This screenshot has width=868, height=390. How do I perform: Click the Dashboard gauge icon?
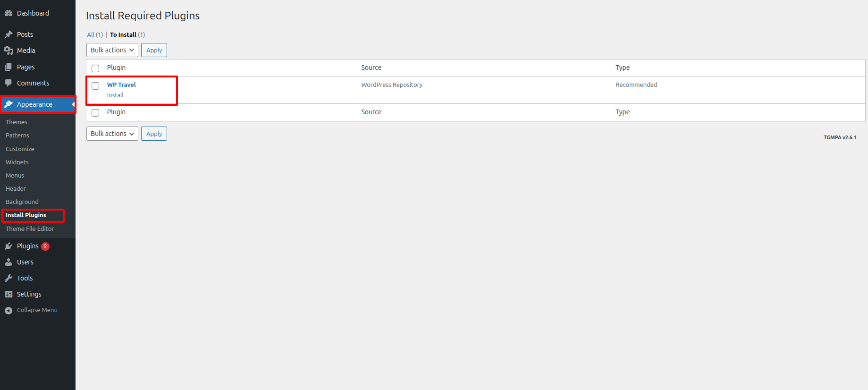pos(8,13)
